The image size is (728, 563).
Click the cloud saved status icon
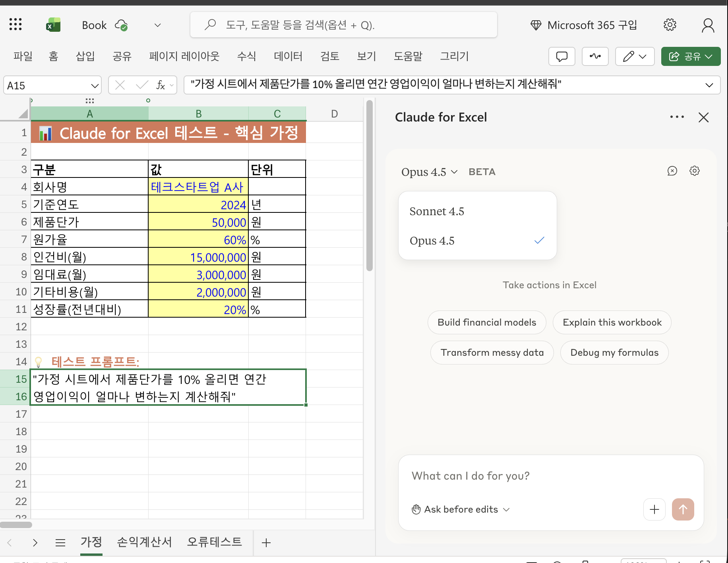click(121, 25)
